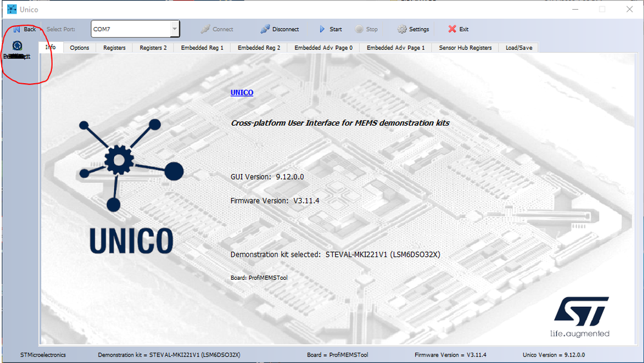This screenshot has width=644, height=363.
Task: Click status bar Demonstration kit entry
Action: coord(169,355)
